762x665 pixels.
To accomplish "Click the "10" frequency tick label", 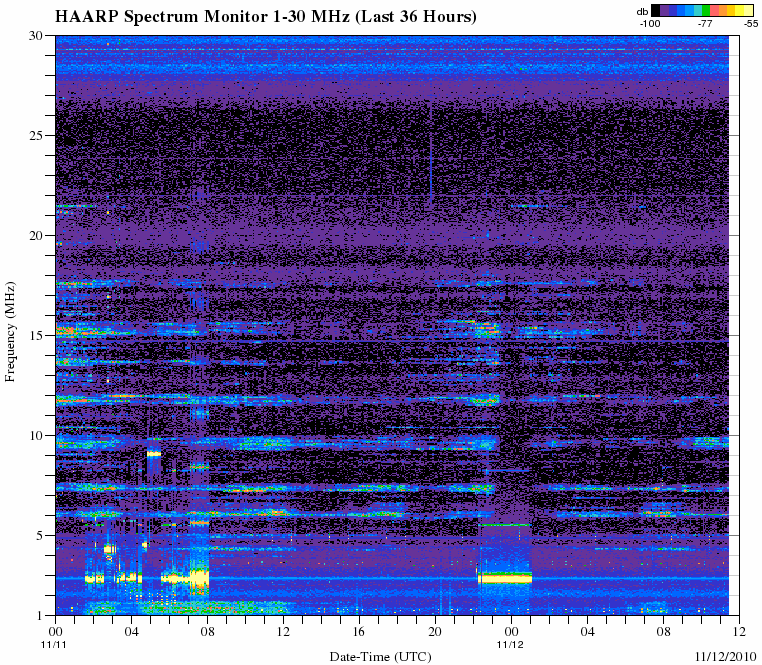I will [38, 436].
